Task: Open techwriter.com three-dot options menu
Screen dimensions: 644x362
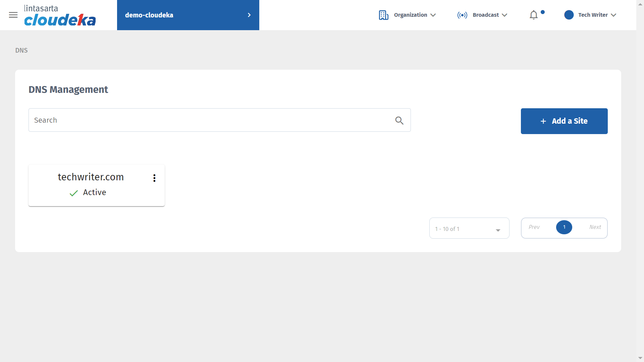Action: tap(154, 178)
